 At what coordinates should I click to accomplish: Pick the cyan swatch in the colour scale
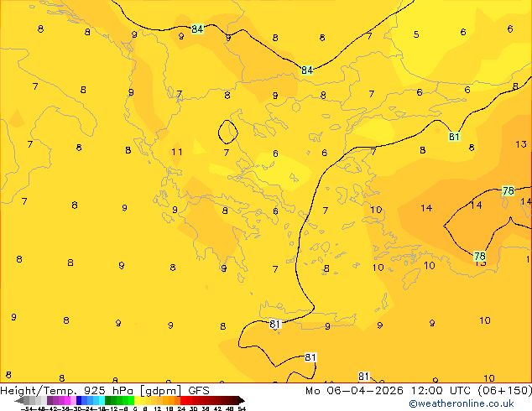102,400
